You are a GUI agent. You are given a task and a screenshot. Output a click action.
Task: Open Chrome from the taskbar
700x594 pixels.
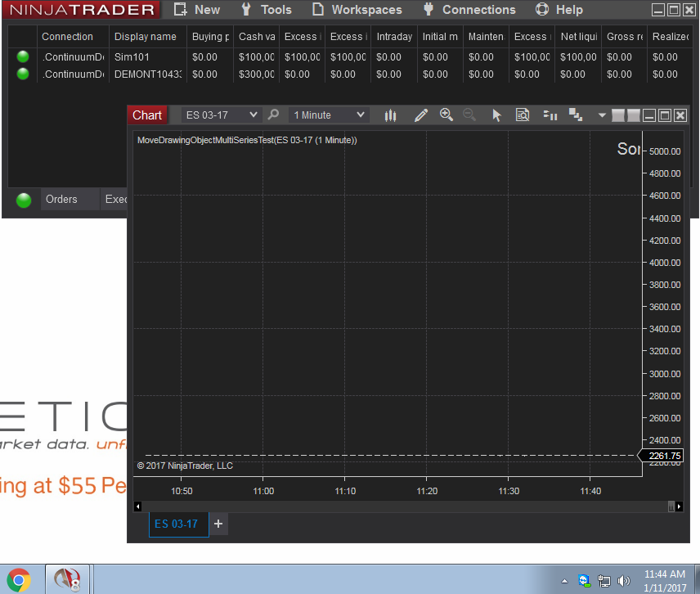coord(19,580)
